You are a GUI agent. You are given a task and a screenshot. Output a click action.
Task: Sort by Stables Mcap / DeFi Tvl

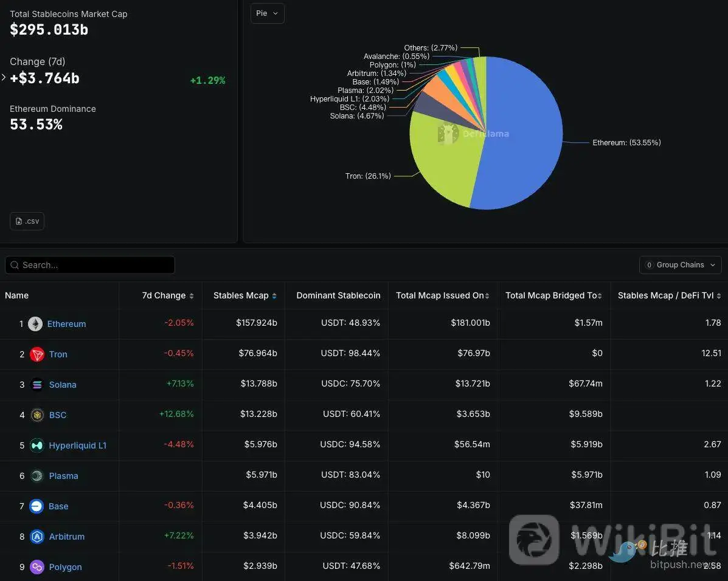tap(669, 296)
